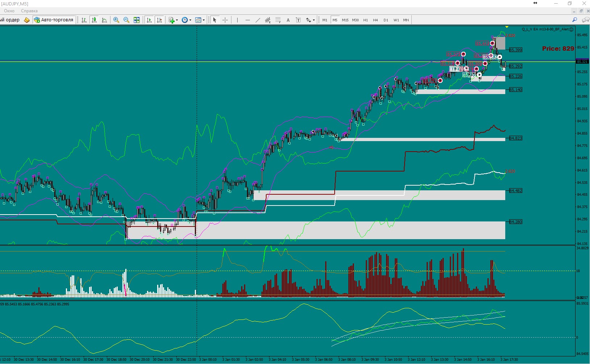
Task: Expand the periodicity clock dropdown arrow
Action: [x=190, y=20]
